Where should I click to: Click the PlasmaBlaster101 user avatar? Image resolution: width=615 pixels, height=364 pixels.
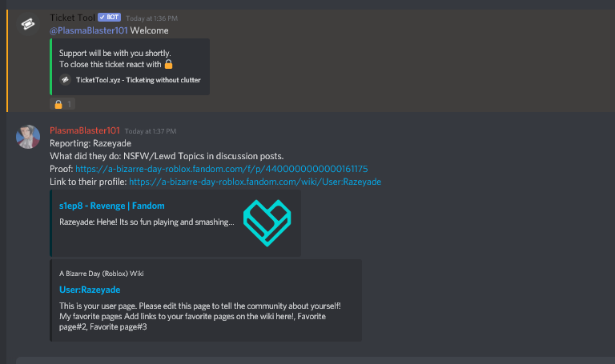(28, 137)
